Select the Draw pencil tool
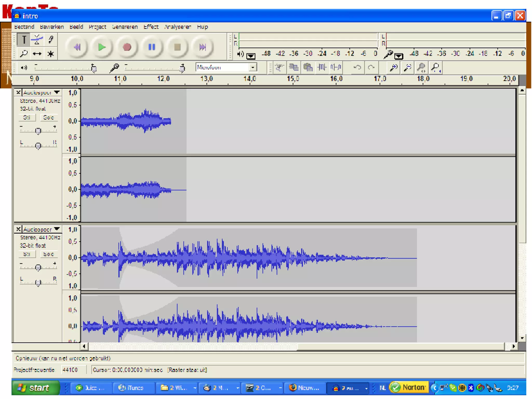Image resolution: width=532 pixels, height=399 pixels. 50,40
